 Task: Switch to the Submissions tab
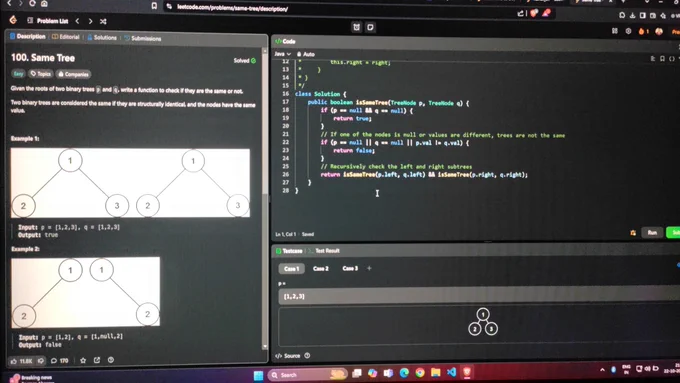(143, 39)
